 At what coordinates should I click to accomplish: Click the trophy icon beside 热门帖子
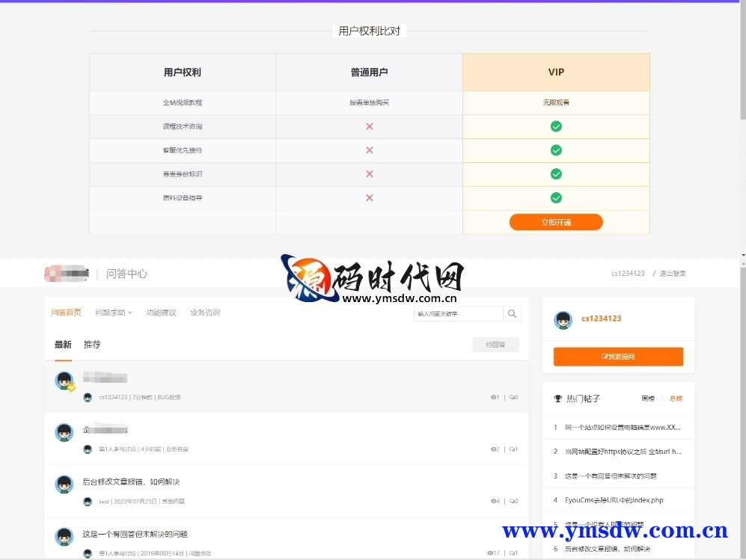pos(557,399)
